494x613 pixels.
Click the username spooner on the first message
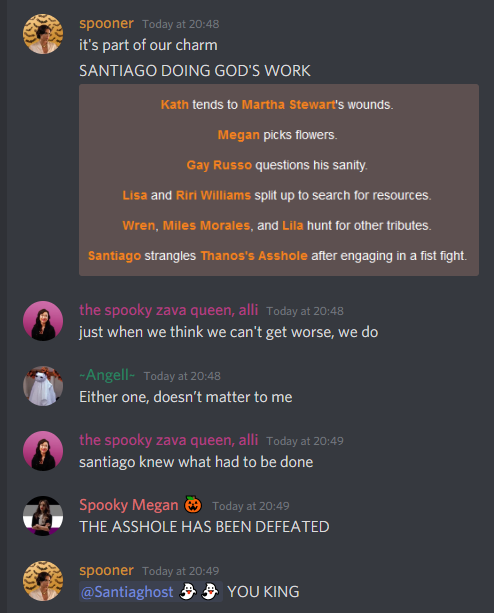[x=106, y=23]
